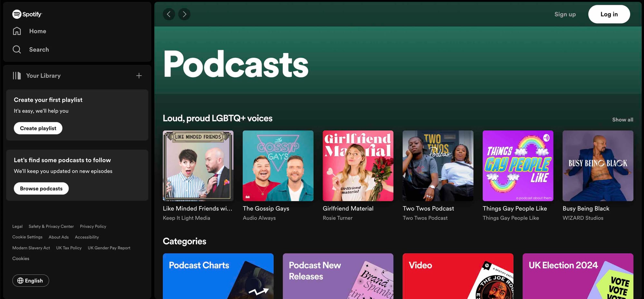Click the globe icon on the English button
Screen dimensions: 644x299
coord(20,280)
